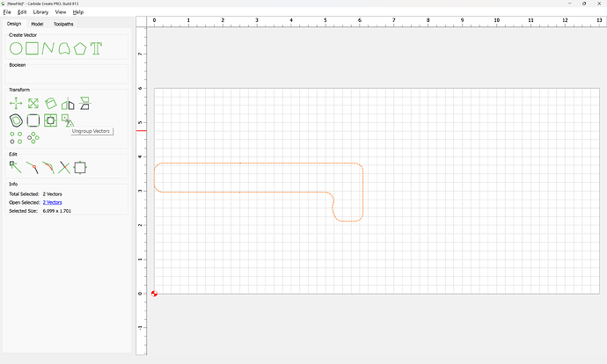Click the Mirror vectors icon
This screenshot has width=607, height=364.
tap(68, 104)
